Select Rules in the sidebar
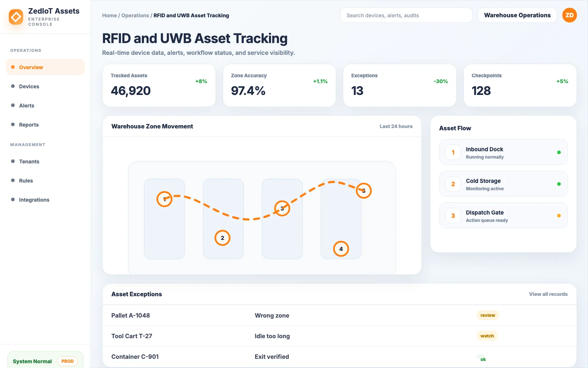Screen dimensions: 588x368 point(45,180)
